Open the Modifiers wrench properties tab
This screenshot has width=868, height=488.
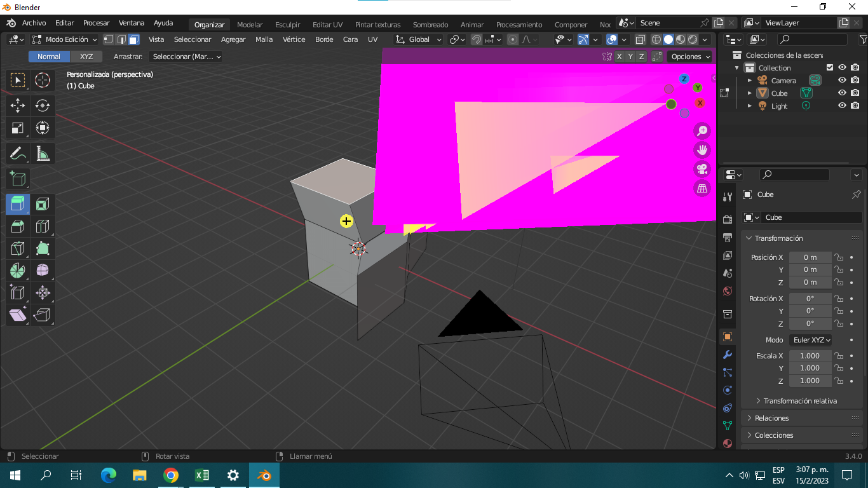[728, 355]
